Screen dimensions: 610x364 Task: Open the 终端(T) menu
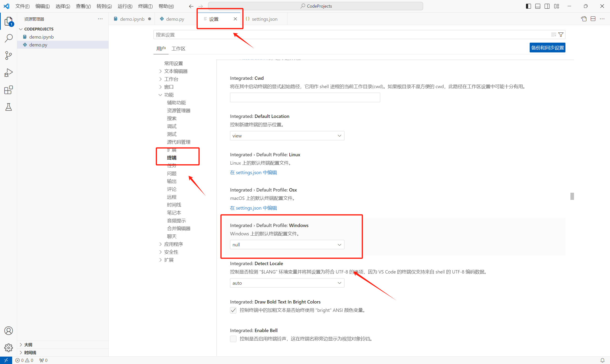tap(145, 6)
